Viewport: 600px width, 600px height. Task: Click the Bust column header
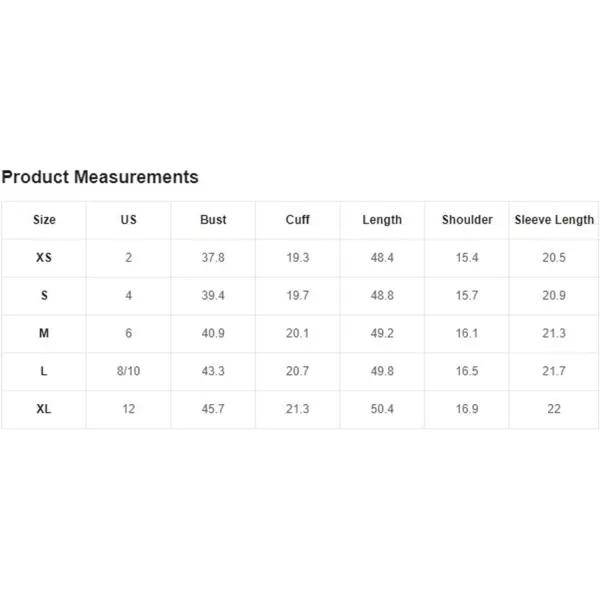coord(213,220)
